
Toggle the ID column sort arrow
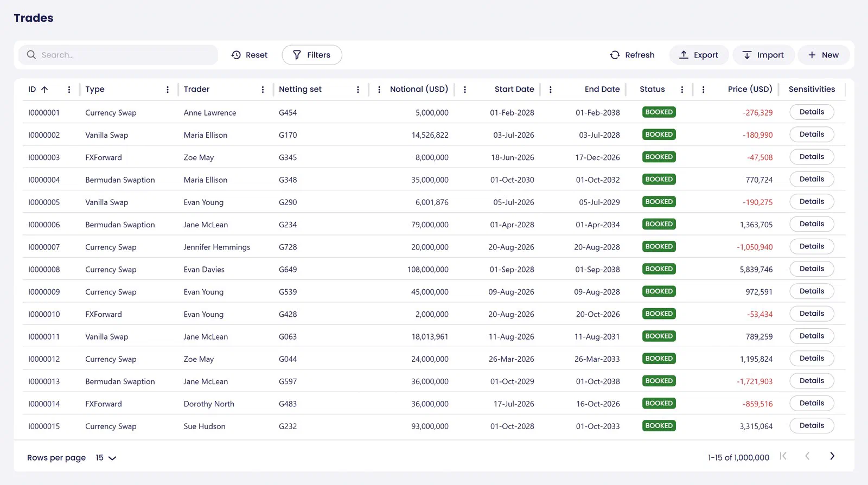coord(44,90)
